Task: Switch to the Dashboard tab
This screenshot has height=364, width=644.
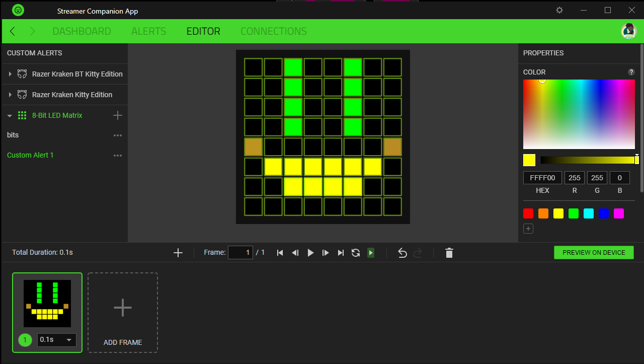Action: [x=82, y=31]
